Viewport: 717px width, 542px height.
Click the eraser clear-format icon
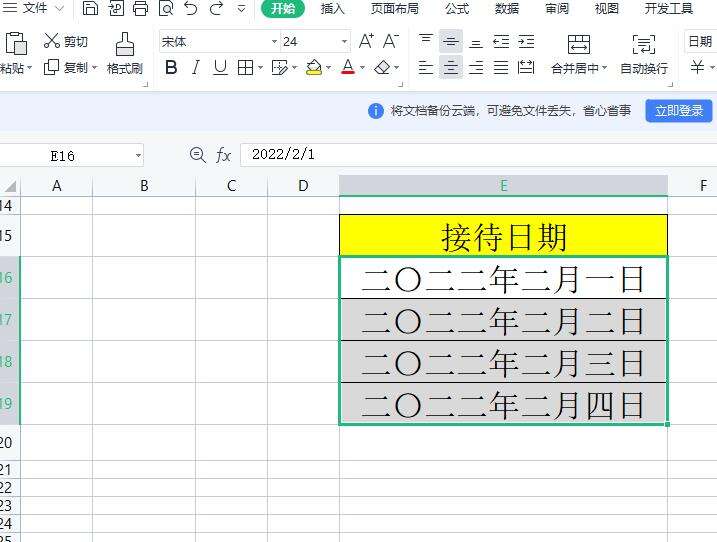382,68
